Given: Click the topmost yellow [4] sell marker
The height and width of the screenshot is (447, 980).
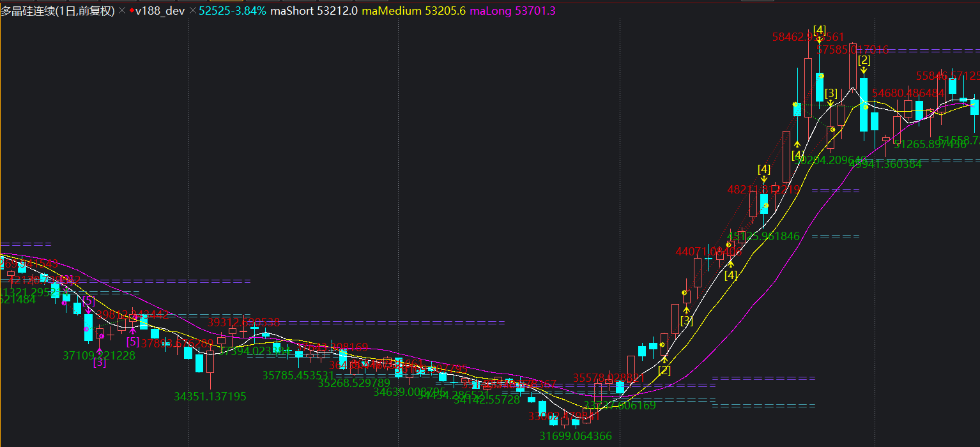Looking at the screenshot, I should click(x=819, y=30).
